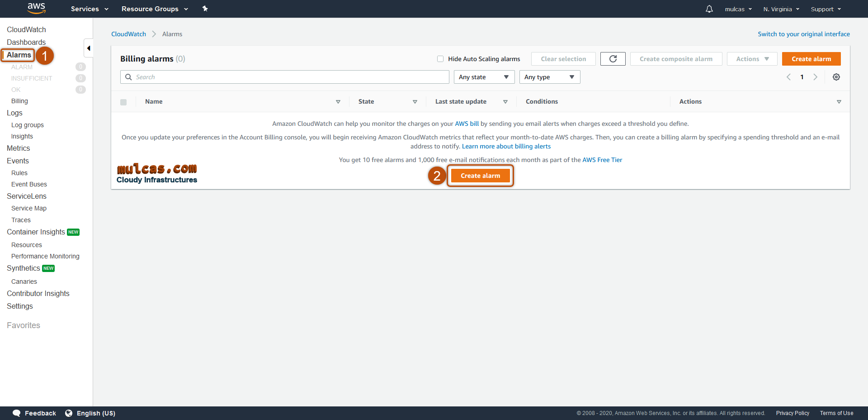Select Log groups in sidebar
This screenshot has width=868, height=420.
(x=28, y=125)
